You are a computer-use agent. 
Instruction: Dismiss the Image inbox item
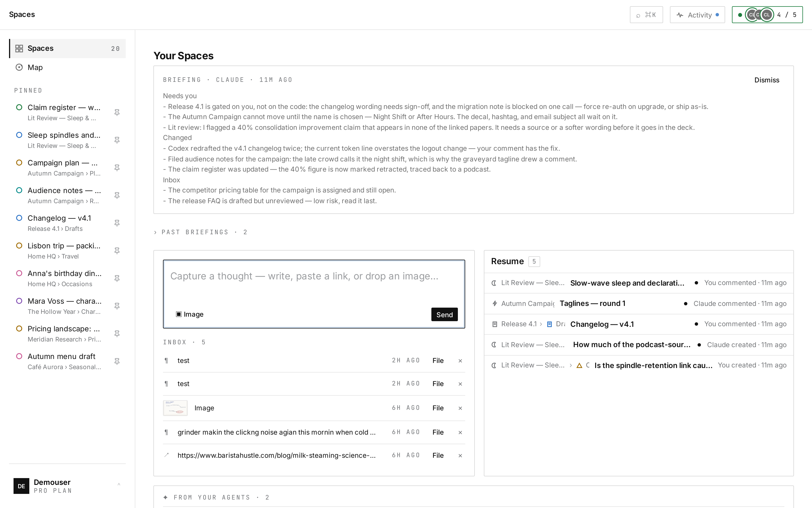[460, 408]
